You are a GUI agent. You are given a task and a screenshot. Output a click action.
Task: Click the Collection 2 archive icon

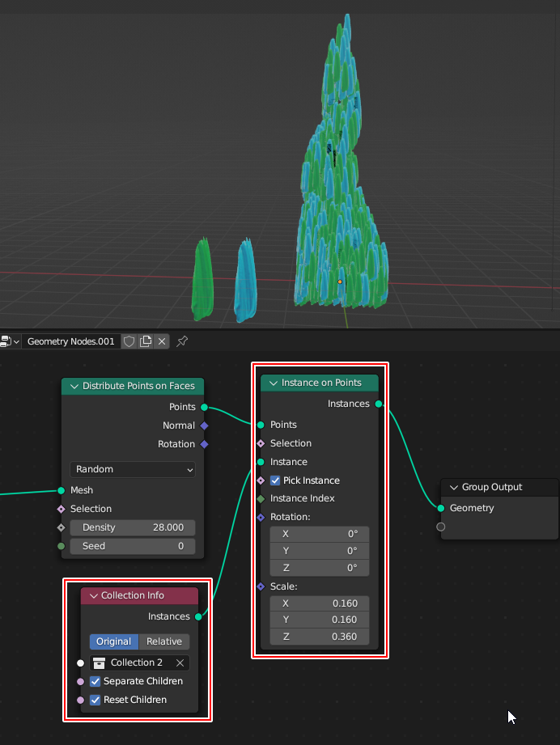pyautogui.click(x=100, y=662)
